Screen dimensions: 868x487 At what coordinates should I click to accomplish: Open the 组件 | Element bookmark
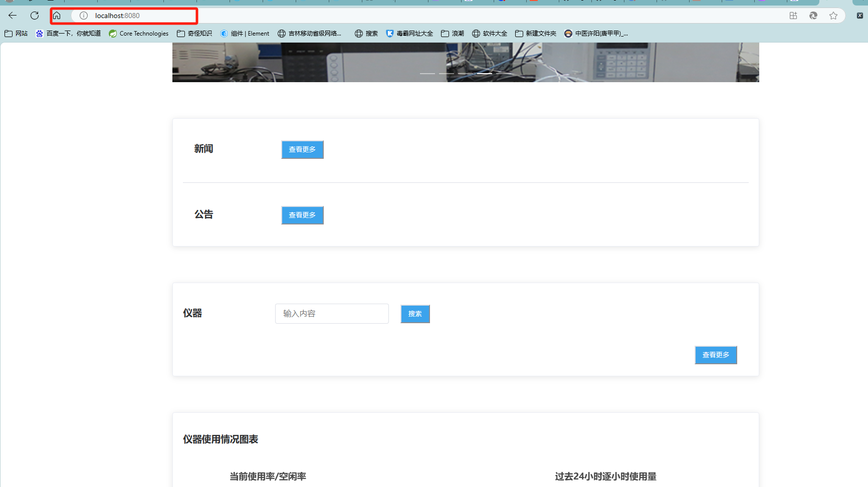point(245,34)
